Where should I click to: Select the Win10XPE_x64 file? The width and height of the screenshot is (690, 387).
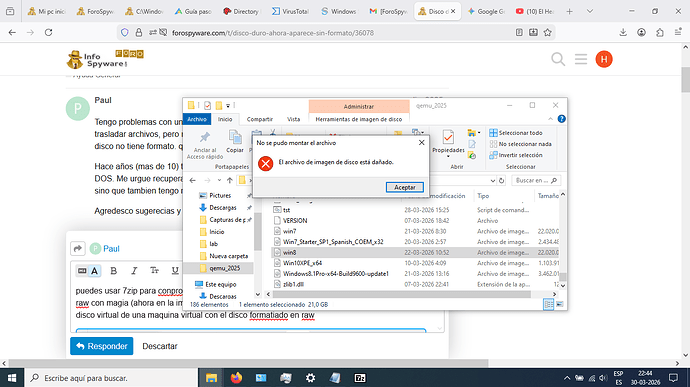click(x=302, y=263)
